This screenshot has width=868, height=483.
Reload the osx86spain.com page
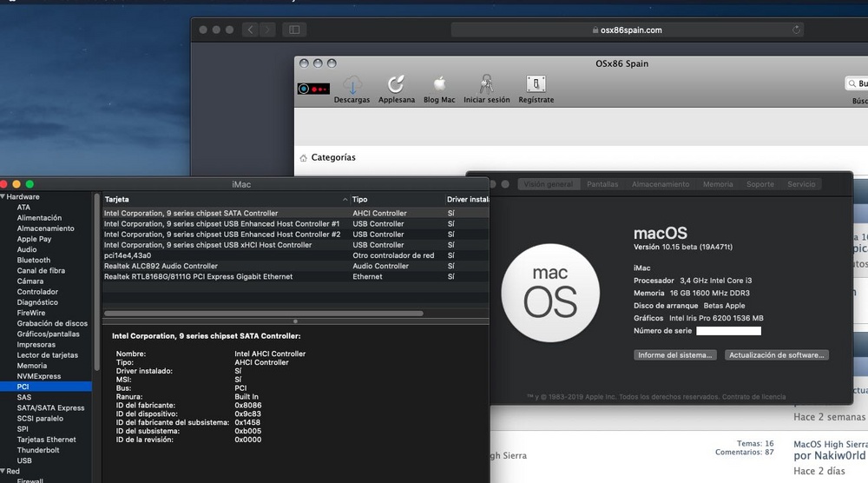click(796, 30)
